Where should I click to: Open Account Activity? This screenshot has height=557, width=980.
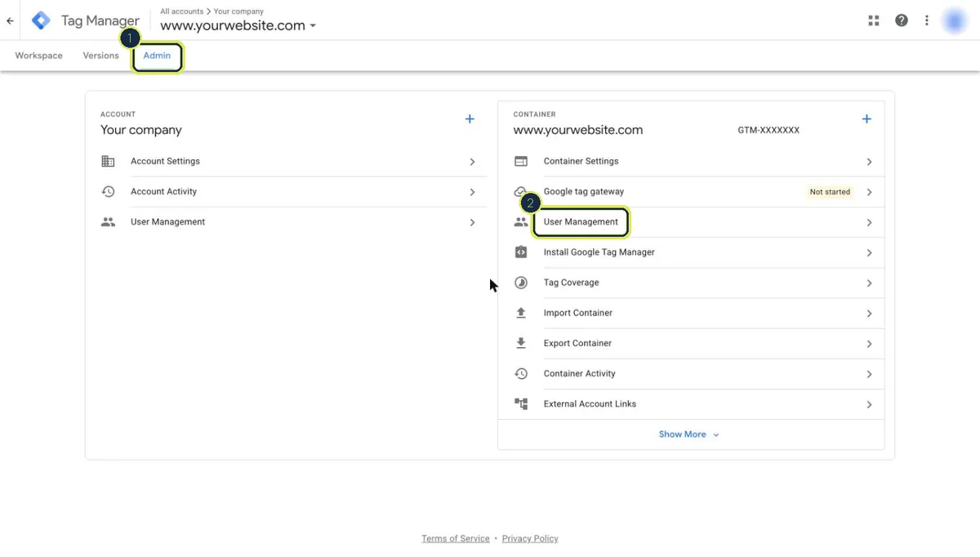(x=293, y=191)
